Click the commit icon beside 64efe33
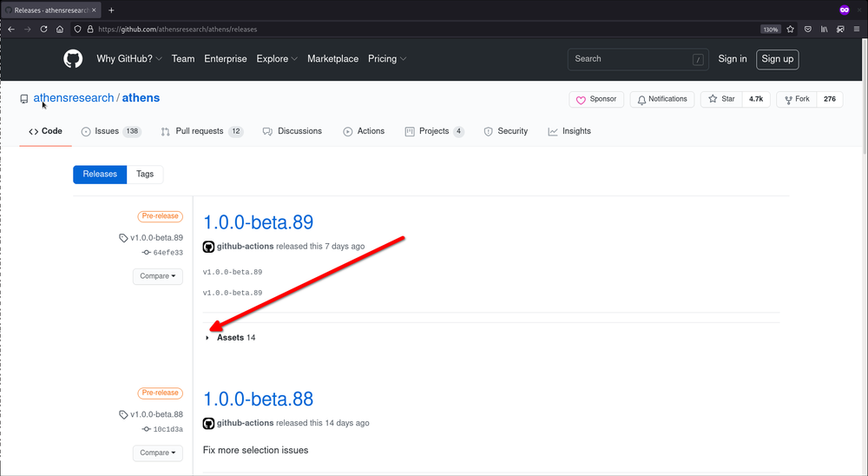This screenshot has height=476, width=868. click(x=146, y=252)
